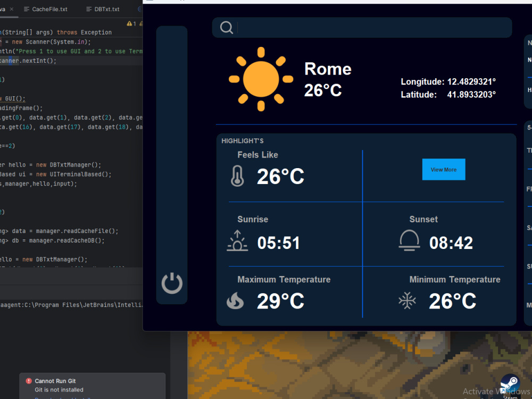Focus the weather city search field
532x399 pixels.
coord(362,28)
